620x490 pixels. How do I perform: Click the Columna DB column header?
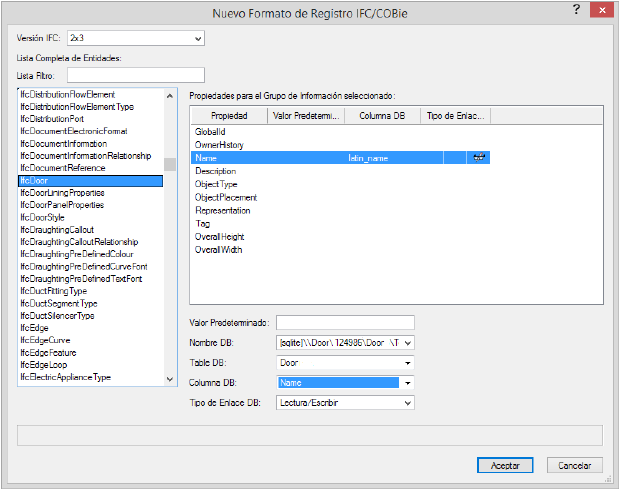tap(382, 116)
